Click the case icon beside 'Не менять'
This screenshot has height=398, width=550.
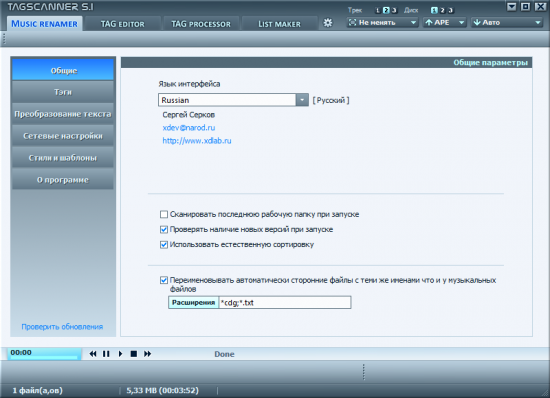353,22
